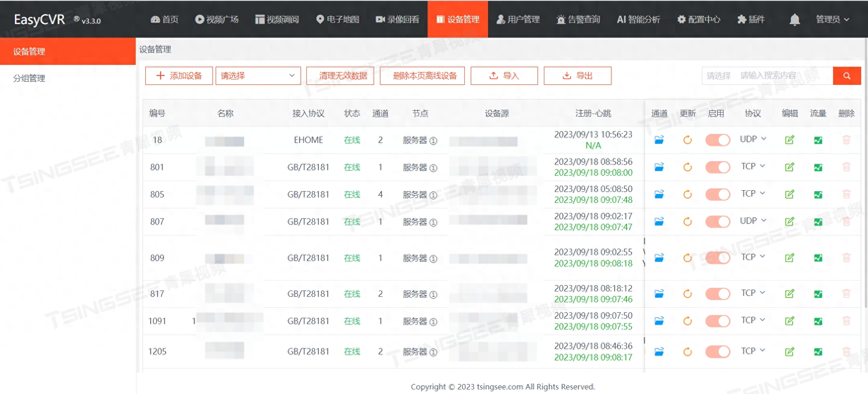Show node info icon for device 18
The height and width of the screenshot is (394, 868).
tap(434, 141)
